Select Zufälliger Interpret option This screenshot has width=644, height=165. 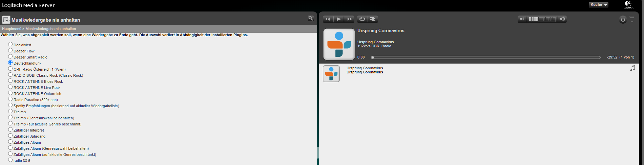(x=11, y=129)
